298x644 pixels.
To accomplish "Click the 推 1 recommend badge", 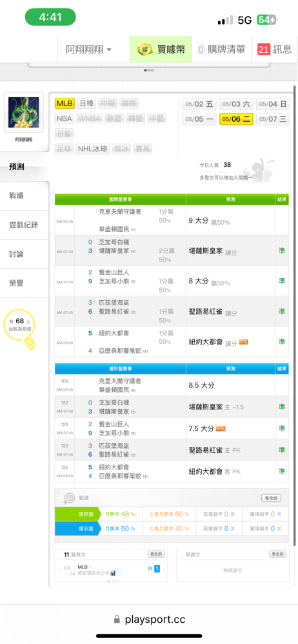I will 154,569.
